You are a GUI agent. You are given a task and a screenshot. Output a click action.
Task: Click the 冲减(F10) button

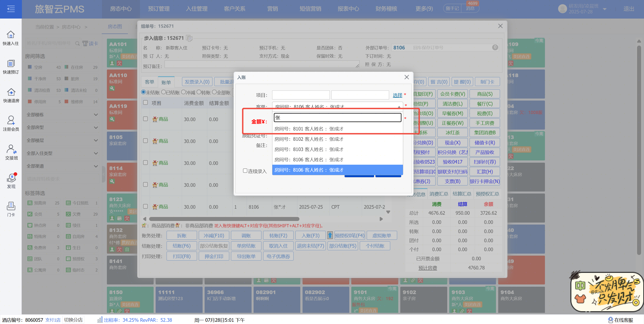tap(214, 235)
